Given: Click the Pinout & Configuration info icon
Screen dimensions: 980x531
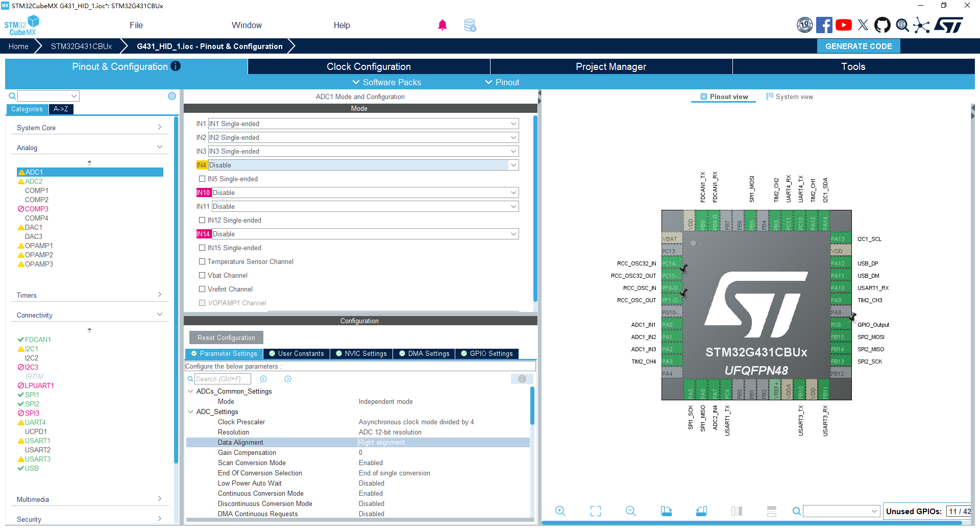Looking at the screenshot, I should pos(176,66).
